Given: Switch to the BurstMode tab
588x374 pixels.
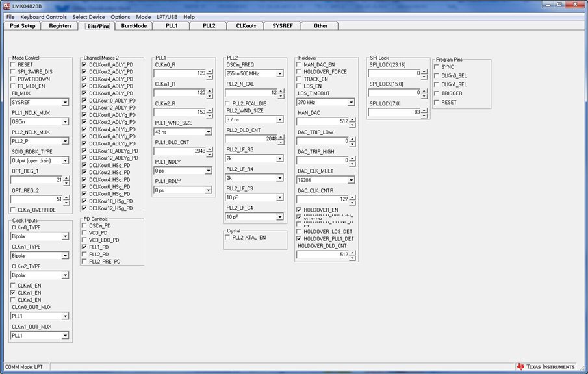Looking at the screenshot, I should click(x=134, y=26).
